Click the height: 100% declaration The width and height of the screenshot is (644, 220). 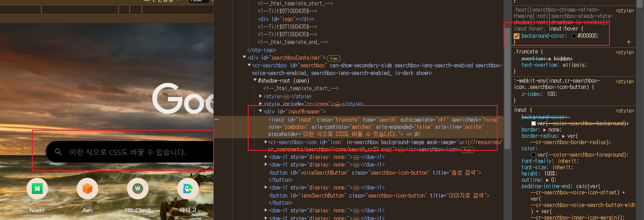[x=540, y=173]
